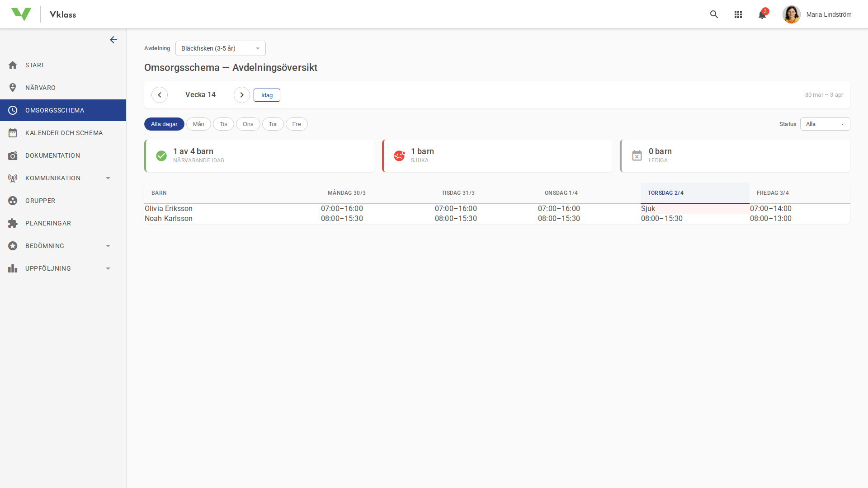The height and width of the screenshot is (488, 868).
Task: Open the Närvaro section
Action: (x=41, y=88)
